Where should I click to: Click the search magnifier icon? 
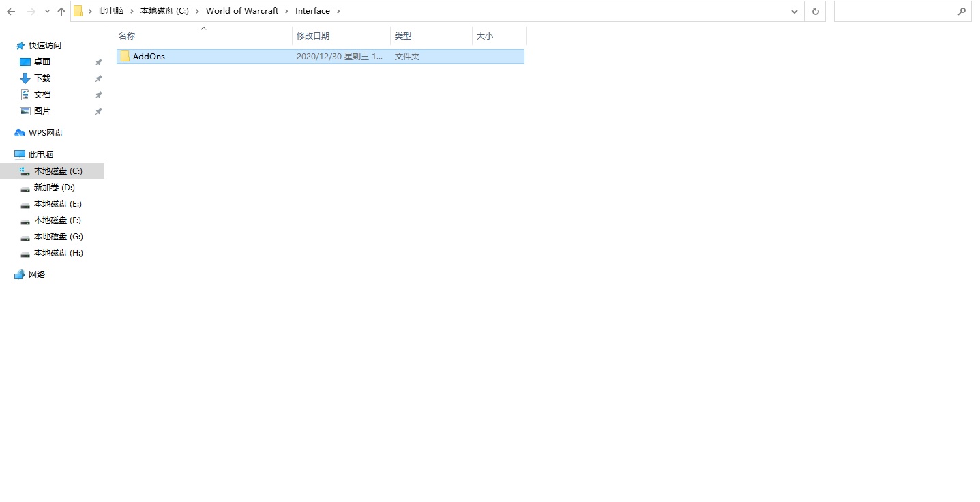(x=962, y=12)
